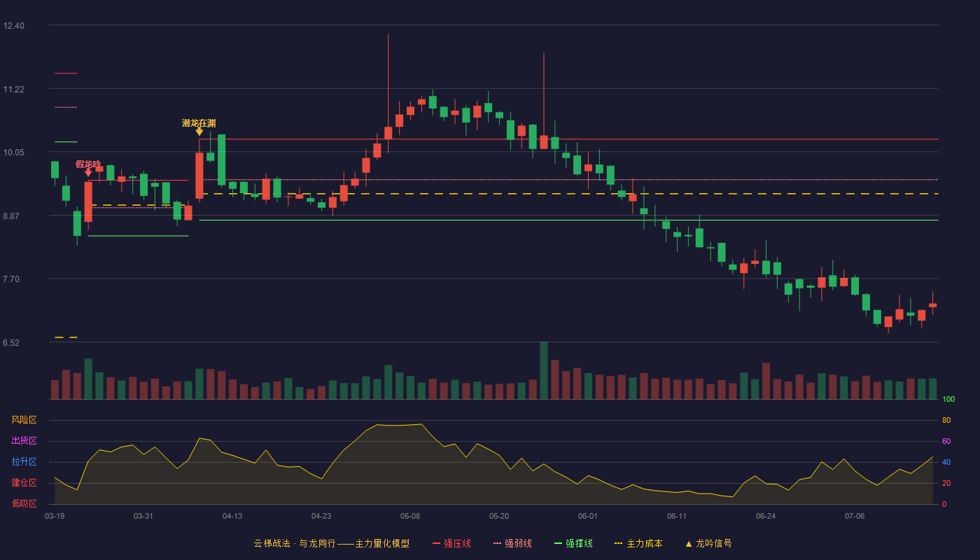Screen dimensions: 980x560
Task: Click the large red candle under 潜龙在渊 marker
Action: click(199, 175)
